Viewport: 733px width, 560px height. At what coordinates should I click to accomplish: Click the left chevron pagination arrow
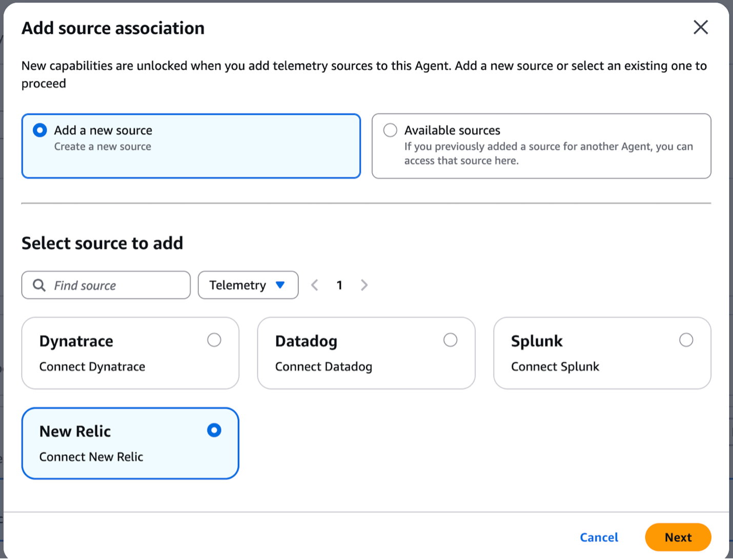pos(314,285)
